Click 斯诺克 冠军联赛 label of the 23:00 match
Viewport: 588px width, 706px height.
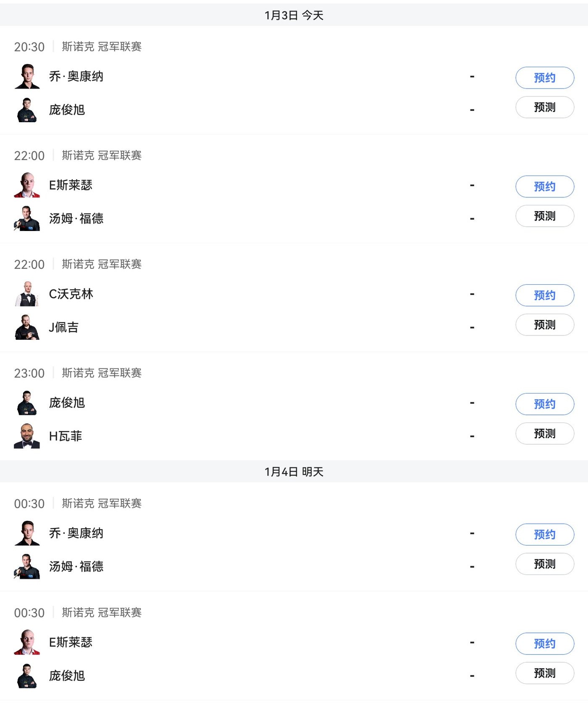pos(102,373)
